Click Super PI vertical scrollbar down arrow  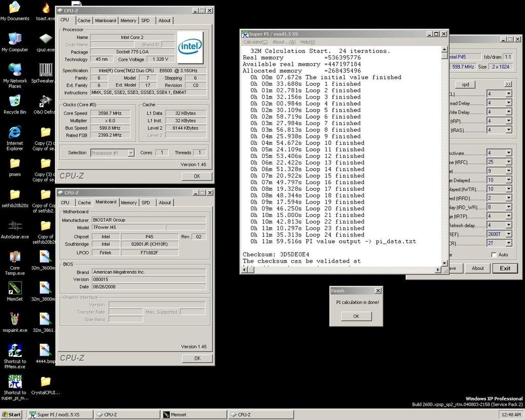tap(445, 263)
